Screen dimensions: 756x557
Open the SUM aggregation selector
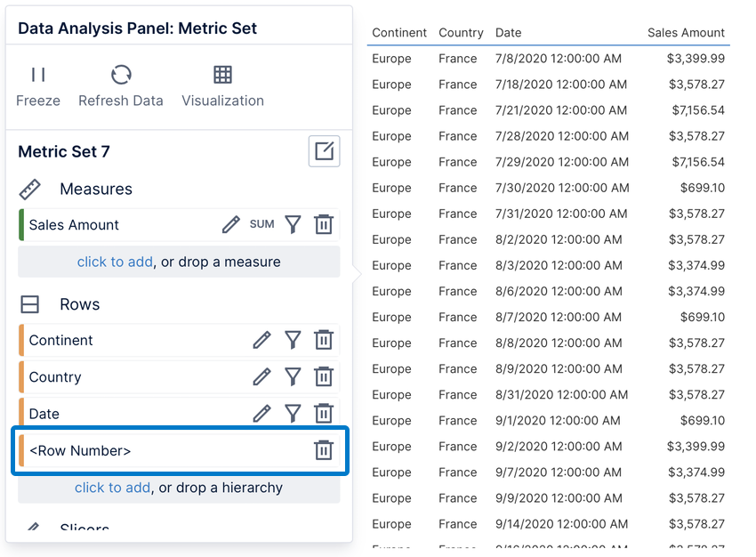click(x=261, y=224)
